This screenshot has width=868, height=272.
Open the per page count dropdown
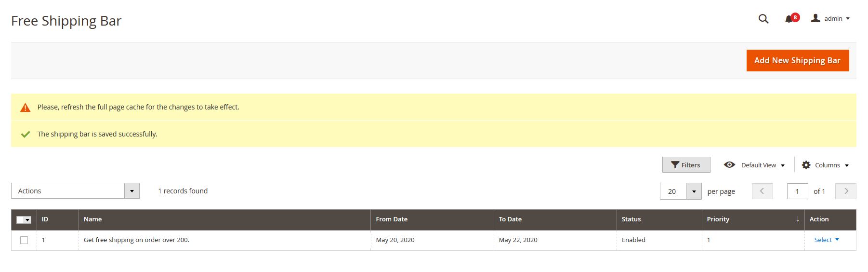(x=694, y=191)
